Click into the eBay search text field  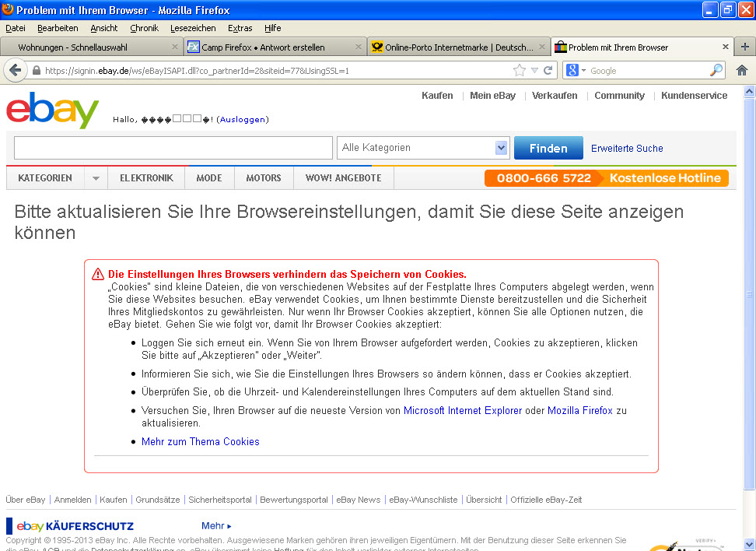173,148
